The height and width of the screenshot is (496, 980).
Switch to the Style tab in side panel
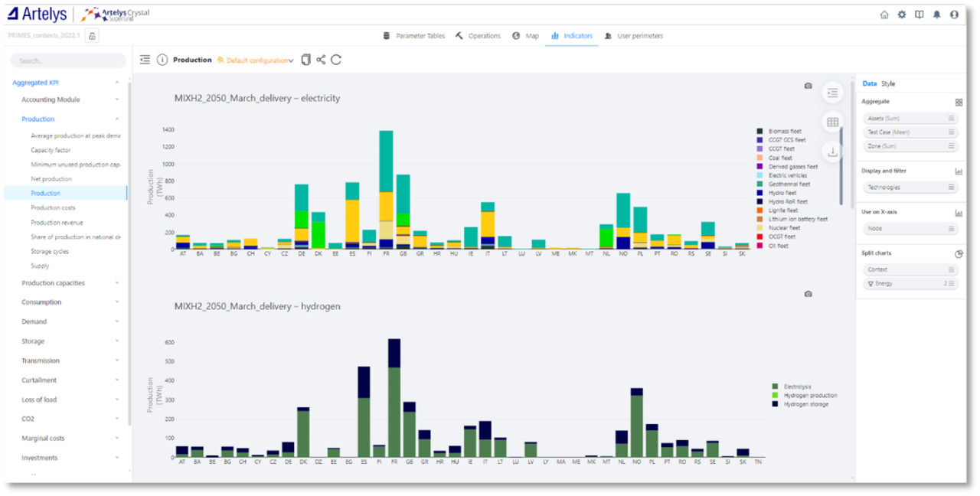[x=888, y=83]
